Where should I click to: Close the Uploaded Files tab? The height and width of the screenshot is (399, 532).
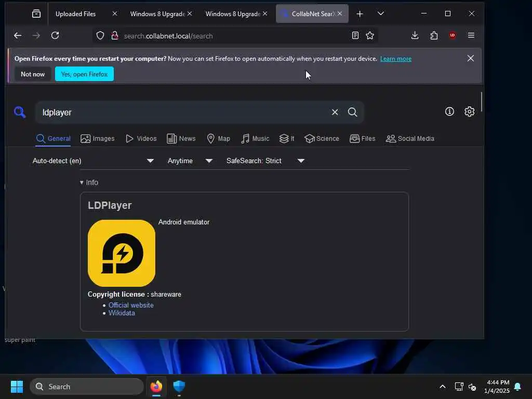(115, 14)
